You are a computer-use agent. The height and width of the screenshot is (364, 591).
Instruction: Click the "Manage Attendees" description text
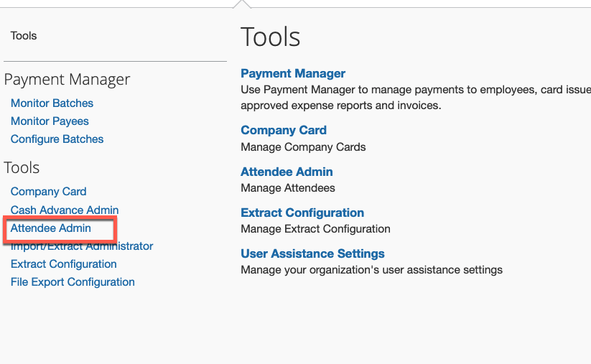tap(288, 188)
